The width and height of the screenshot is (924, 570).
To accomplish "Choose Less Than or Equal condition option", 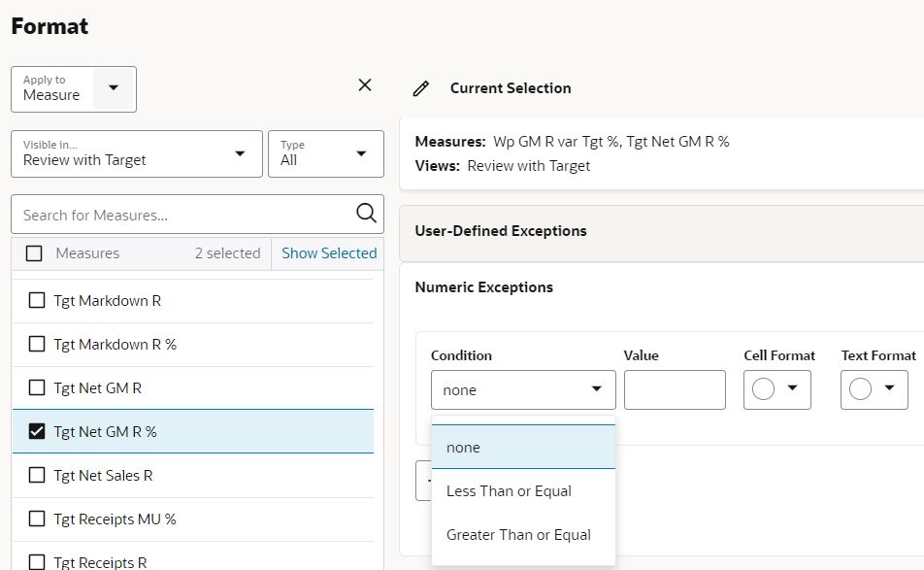I will point(509,491).
